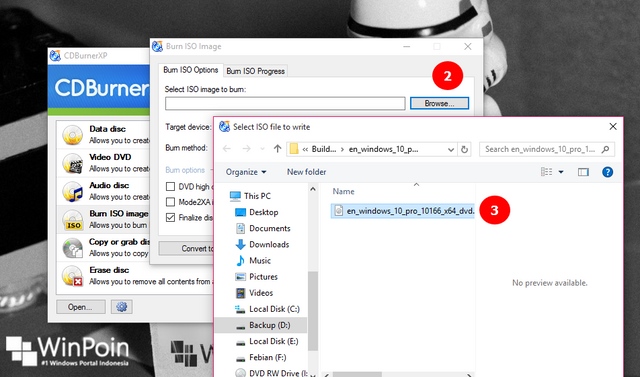Close the Burn ISO Image window

[468, 47]
